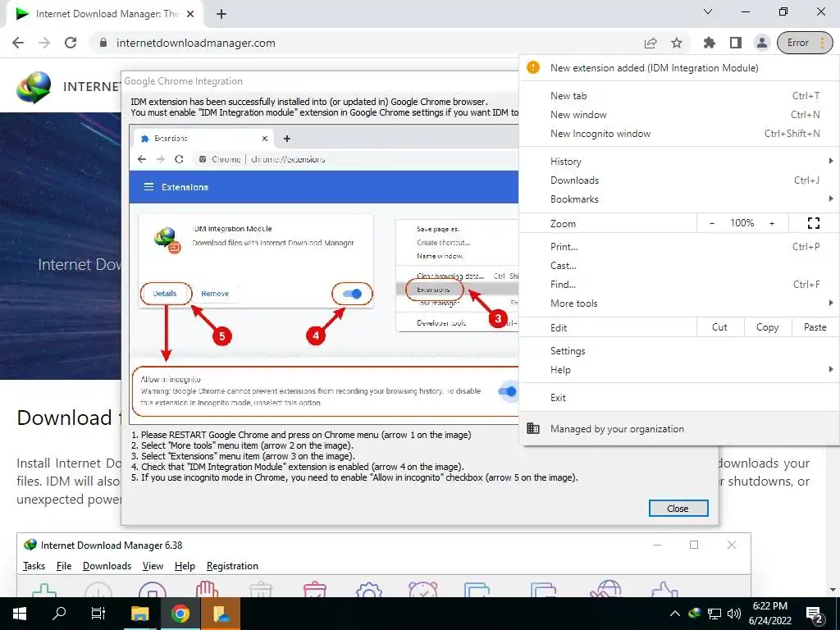The height and width of the screenshot is (630, 840).
Task: Expand the More tools submenu
Action: (x=679, y=304)
